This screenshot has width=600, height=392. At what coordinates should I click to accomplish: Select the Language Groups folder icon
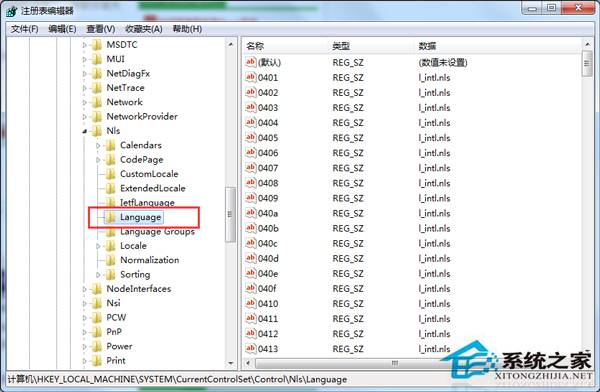tap(110, 232)
